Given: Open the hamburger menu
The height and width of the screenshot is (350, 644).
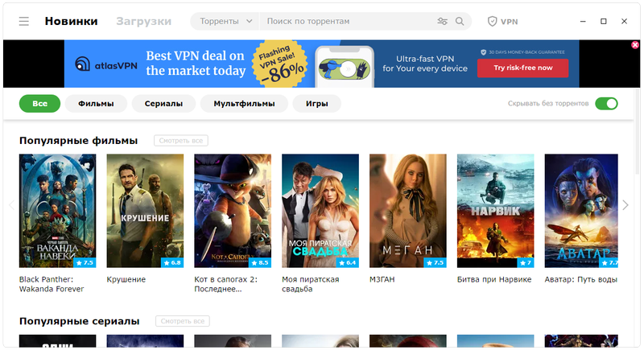Looking at the screenshot, I should [x=24, y=22].
